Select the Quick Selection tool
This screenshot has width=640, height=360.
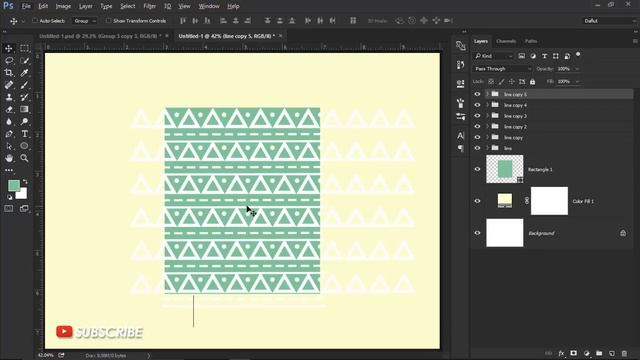[x=24, y=60]
